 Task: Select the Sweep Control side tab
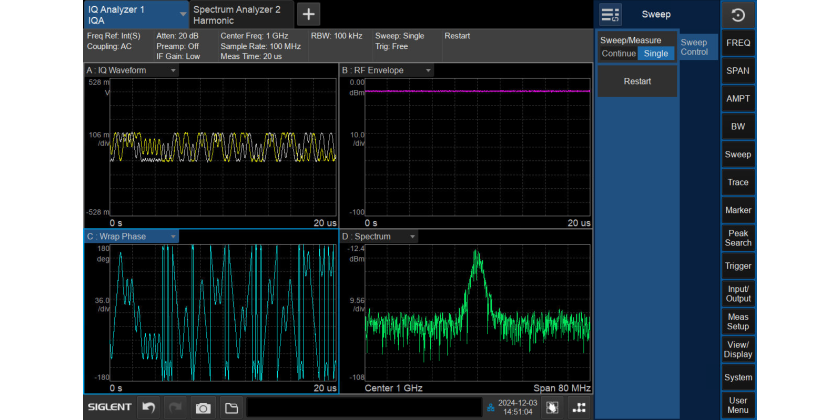point(694,47)
